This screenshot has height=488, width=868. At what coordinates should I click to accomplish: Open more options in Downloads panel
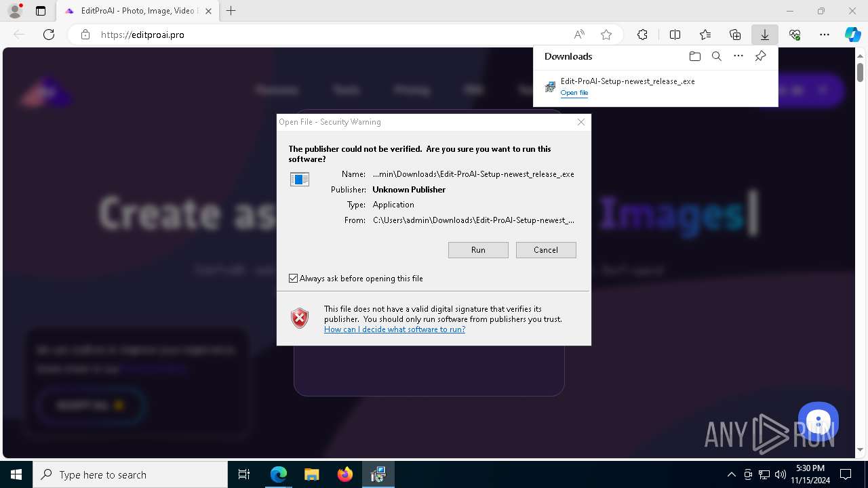[738, 56]
